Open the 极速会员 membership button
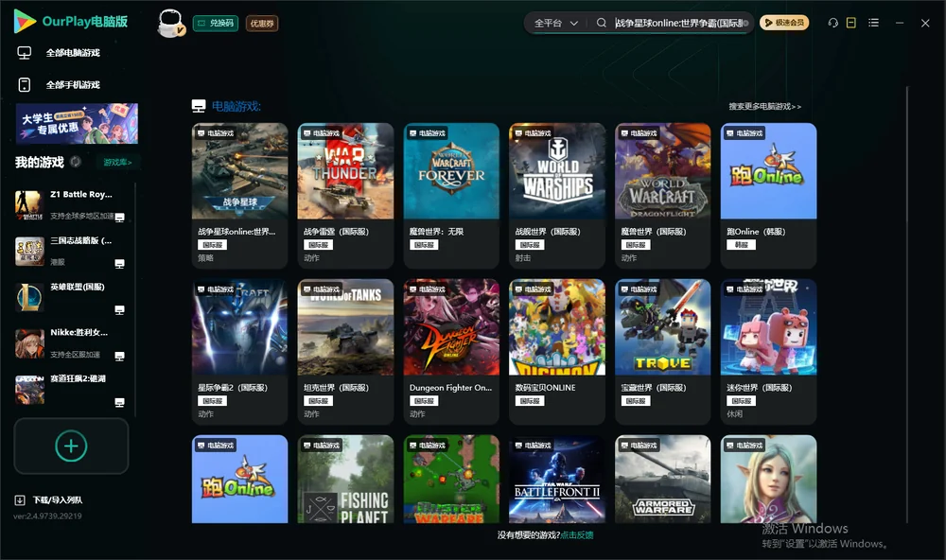This screenshot has height=560, width=946. (x=784, y=23)
